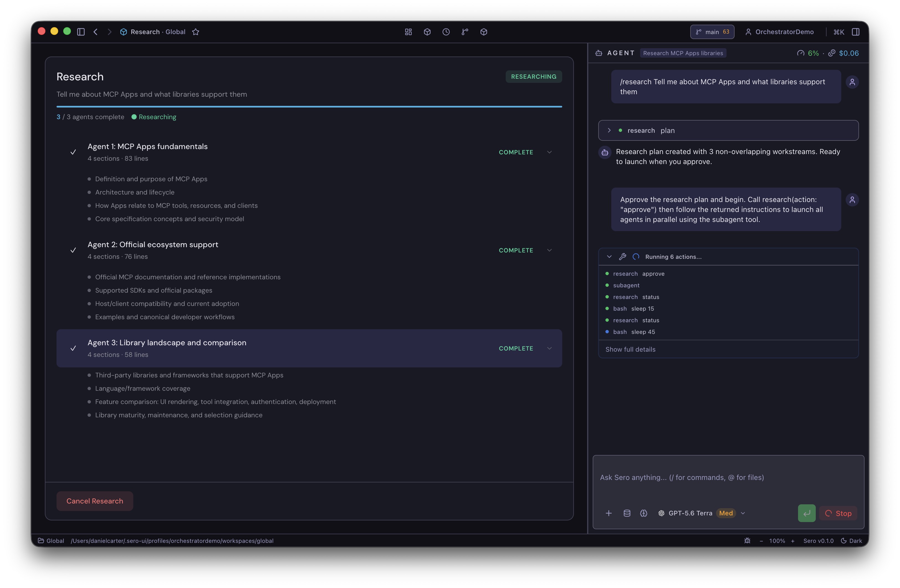Click the OpenAI logo beside GPT-5.6 Terra
The height and width of the screenshot is (588, 900).
tap(661, 513)
